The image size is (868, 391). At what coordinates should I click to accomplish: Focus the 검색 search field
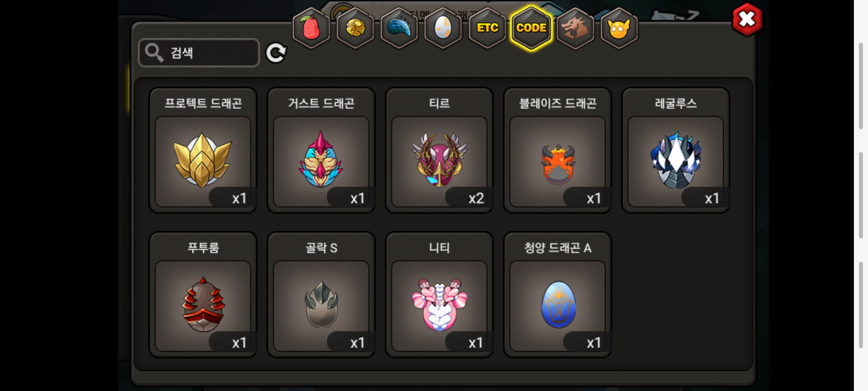[x=199, y=53]
